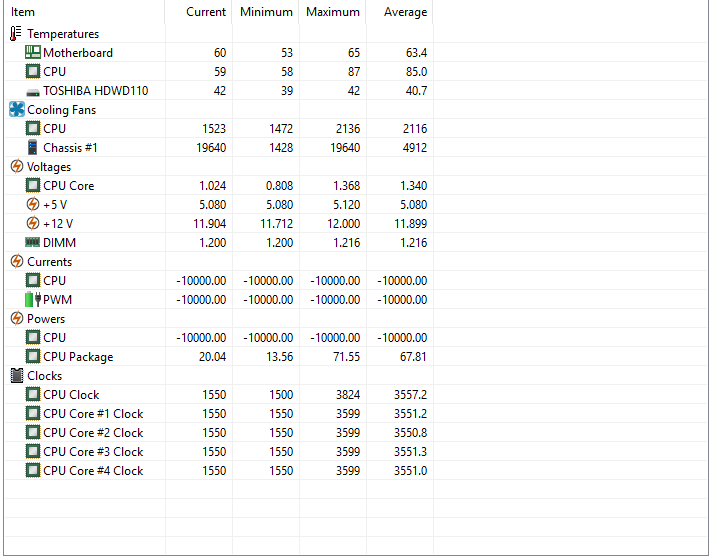This screenshot has width=711, height=556.
Task: Sort by the Average column header
Action: coord(399,12)
